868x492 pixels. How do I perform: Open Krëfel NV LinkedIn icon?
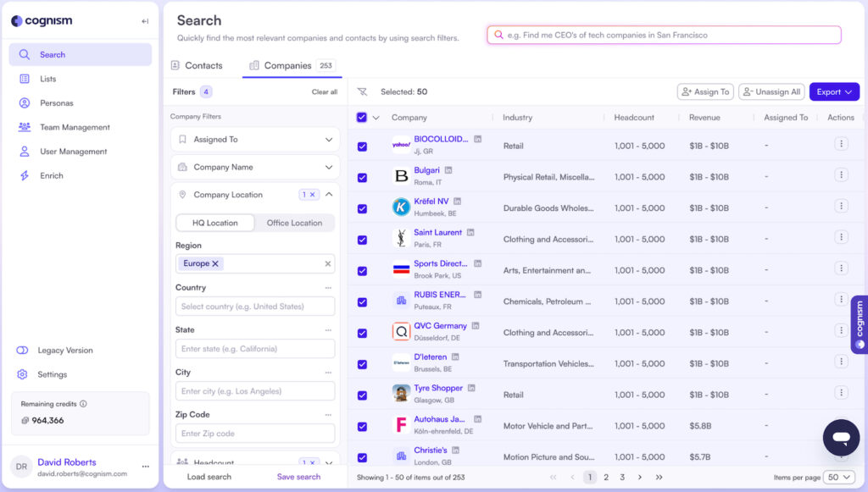(457, 202)
